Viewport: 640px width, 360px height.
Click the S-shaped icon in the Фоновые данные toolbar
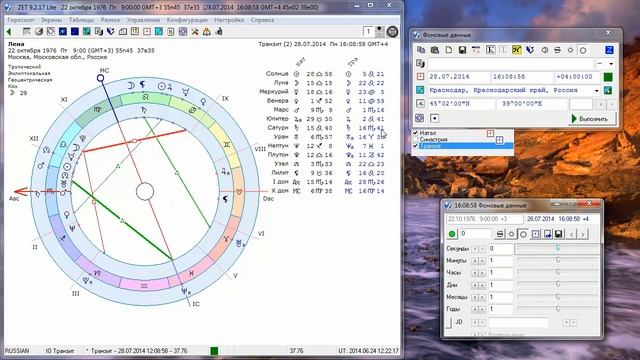click(x=557, y=50)
